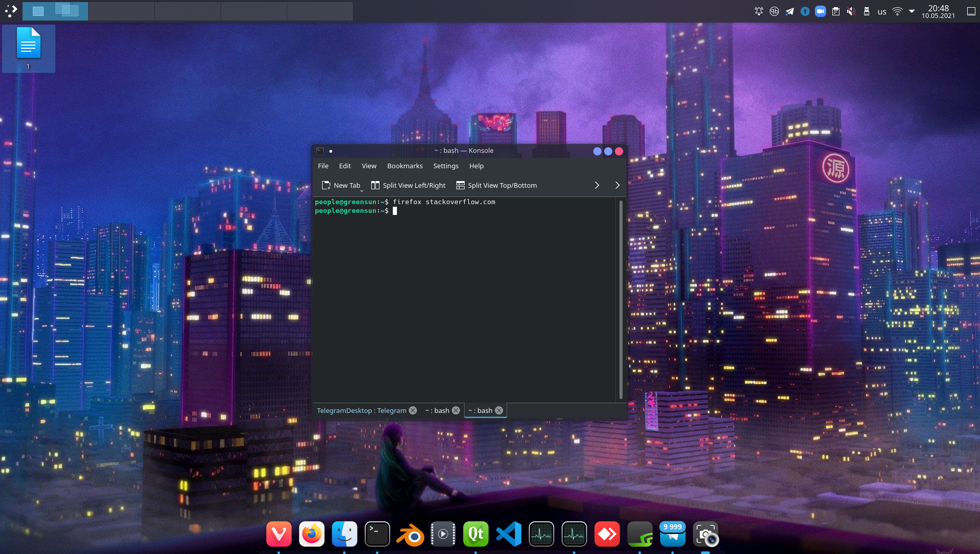Expand hidden system tray icons arrow
Viewport: 980px width, 554px height.
click(x=912, y=11)
